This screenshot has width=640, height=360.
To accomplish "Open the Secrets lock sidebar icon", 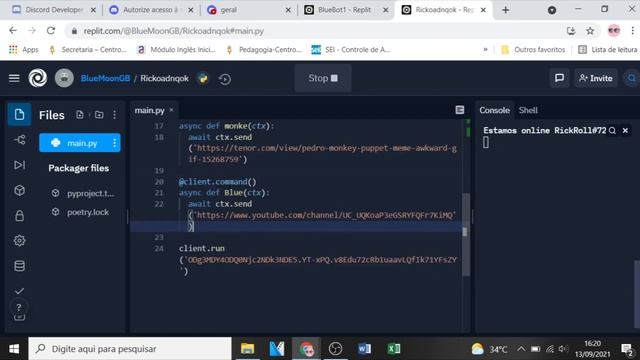I will pos(19,216).
